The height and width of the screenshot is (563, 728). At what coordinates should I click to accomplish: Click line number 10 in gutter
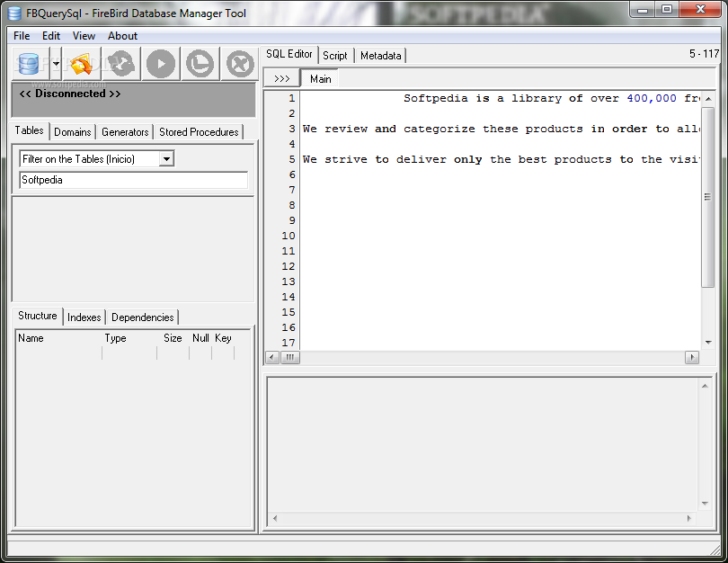click(x=289, y=236)
